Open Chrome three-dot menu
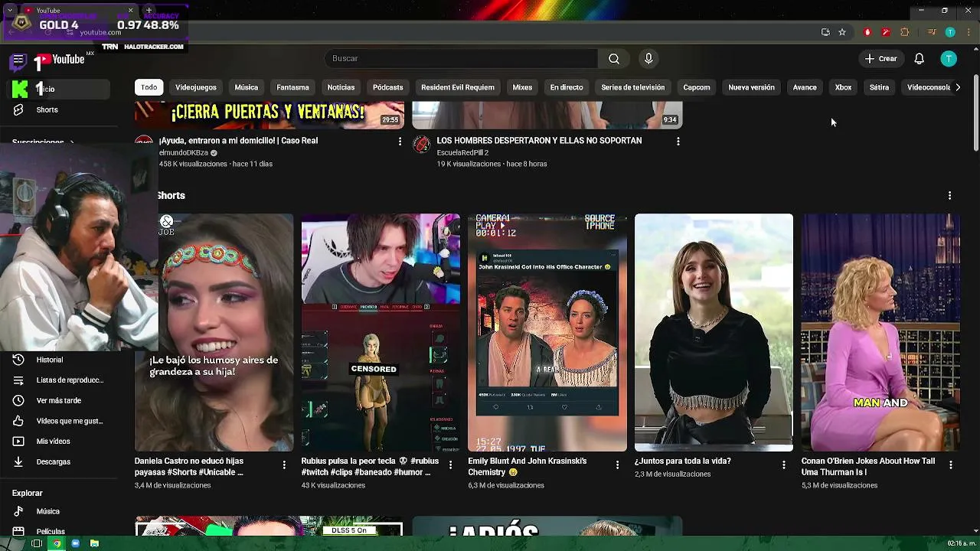The image size is (980, 551). coord(968,32)
